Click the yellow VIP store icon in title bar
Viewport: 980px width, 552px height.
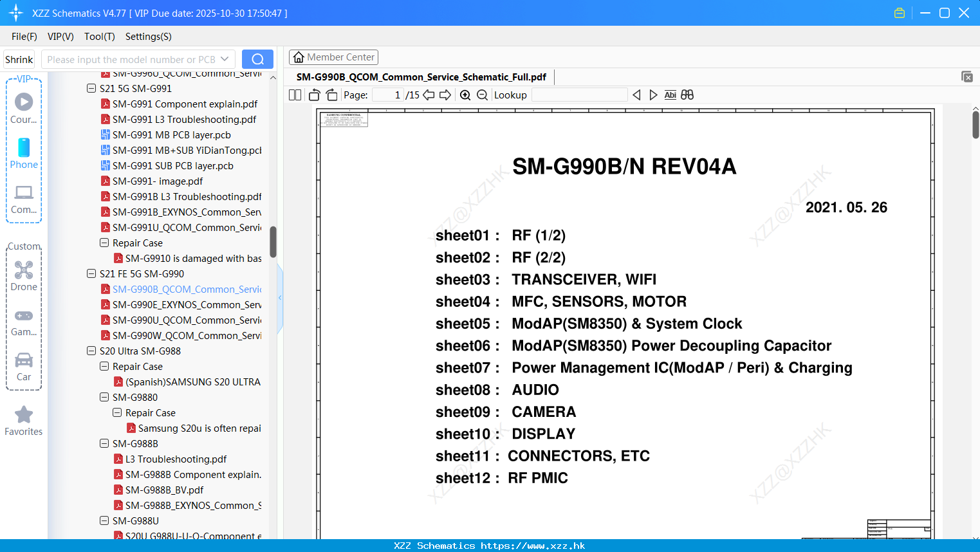coord(900,13)
